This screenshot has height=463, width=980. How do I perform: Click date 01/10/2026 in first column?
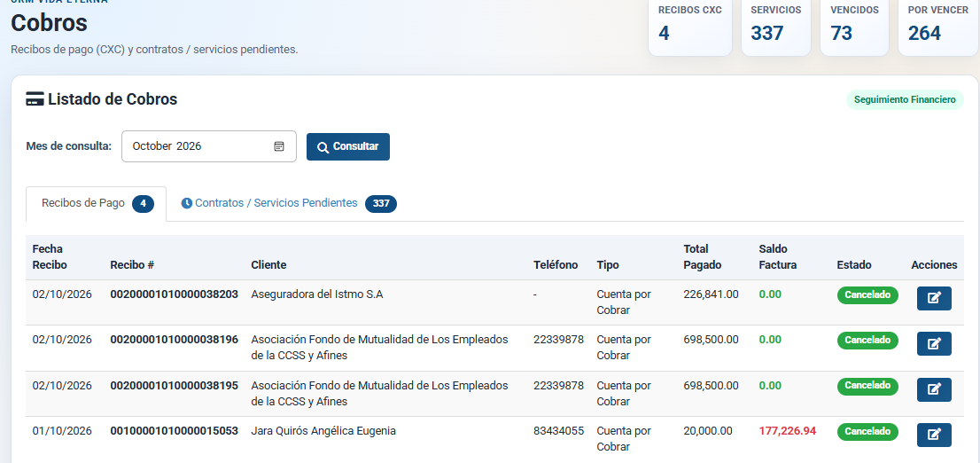[x=62, y=430]
